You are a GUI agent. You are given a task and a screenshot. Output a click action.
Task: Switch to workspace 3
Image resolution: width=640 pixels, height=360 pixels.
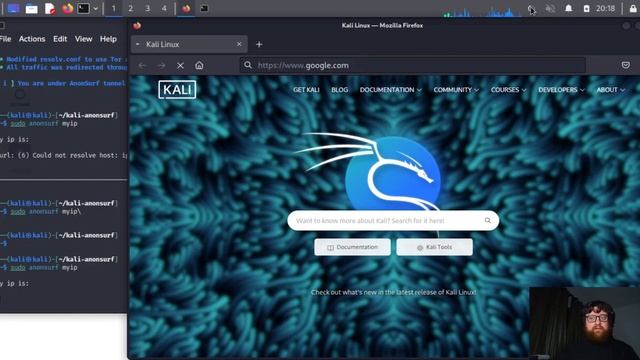[x=147, y=9]
